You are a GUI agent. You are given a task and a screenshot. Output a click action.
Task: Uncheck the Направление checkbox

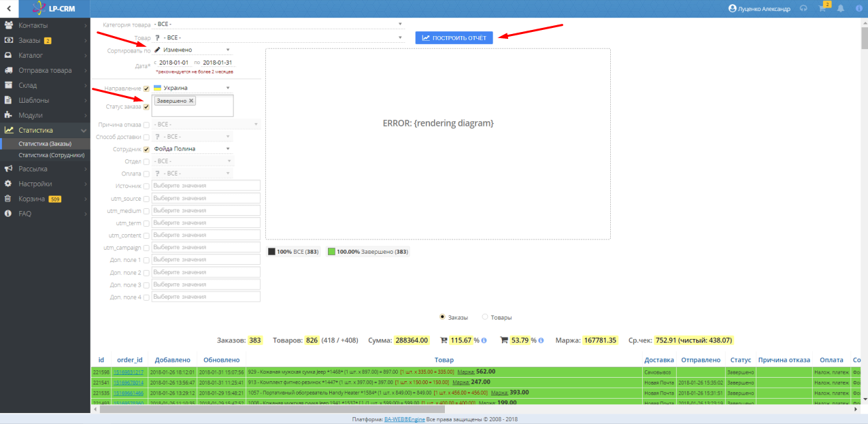(x=146, y=88)
